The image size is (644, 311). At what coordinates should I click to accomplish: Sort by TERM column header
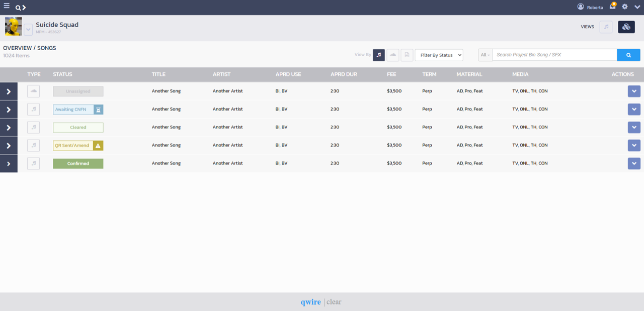click(x=429, y=74)
